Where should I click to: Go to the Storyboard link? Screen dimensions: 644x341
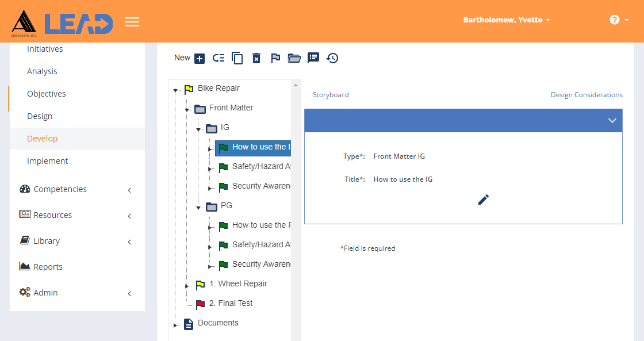[x=331, y=95]
